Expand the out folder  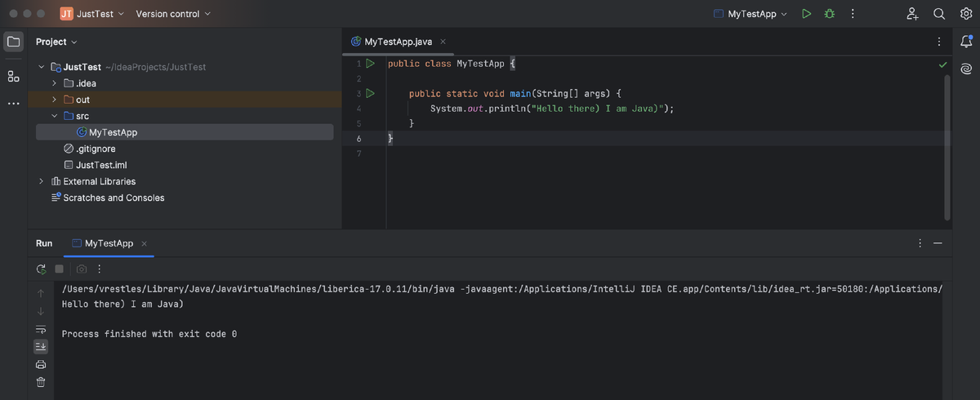[55, 100]
